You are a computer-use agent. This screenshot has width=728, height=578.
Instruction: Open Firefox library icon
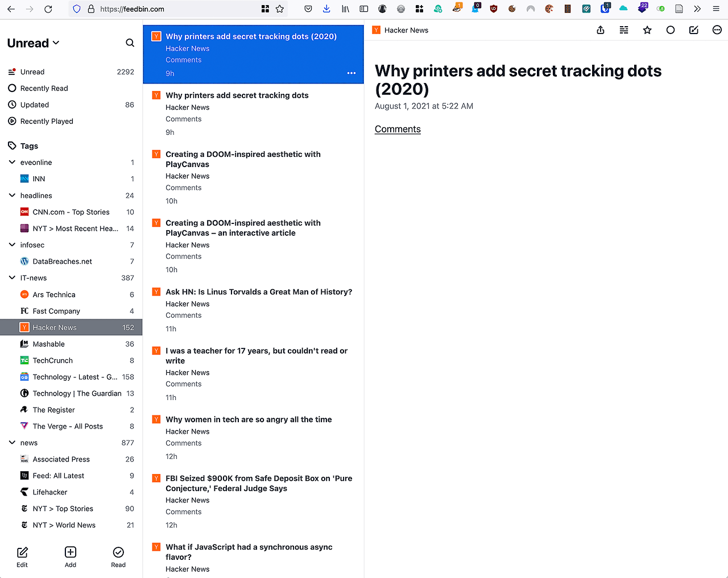click(x=345, y=9)
